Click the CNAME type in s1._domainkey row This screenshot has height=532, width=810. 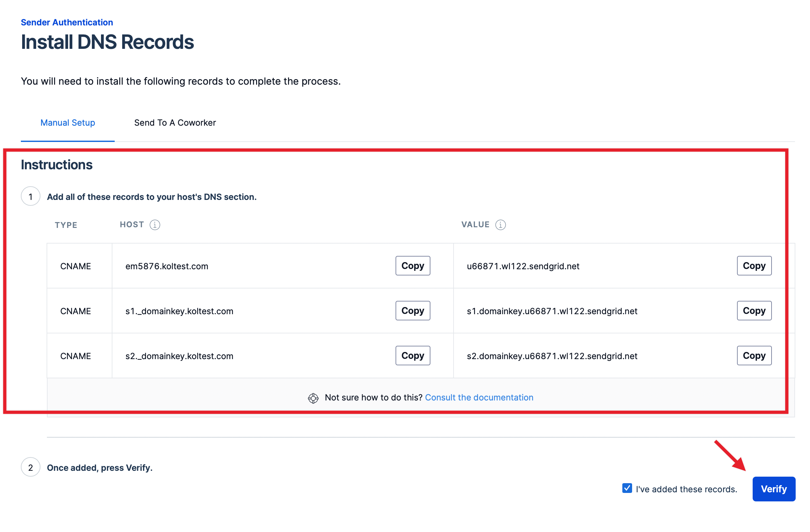tap(76, 311)
